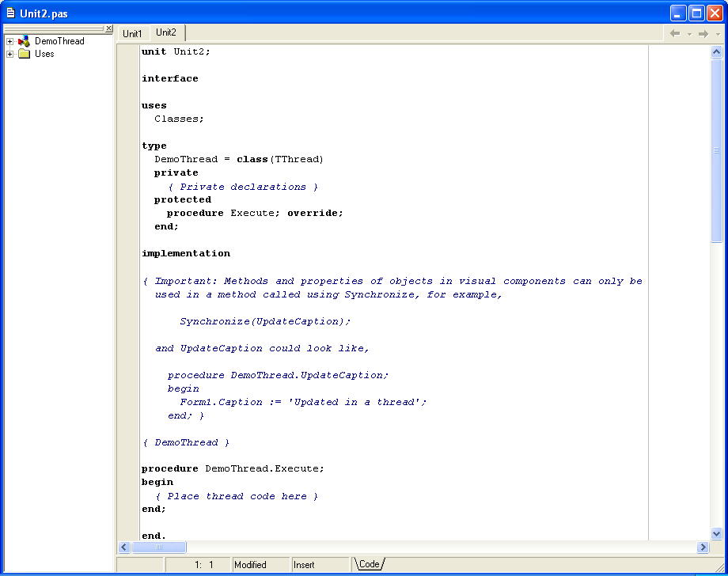Select the Uses folder icon

point(25,54)
